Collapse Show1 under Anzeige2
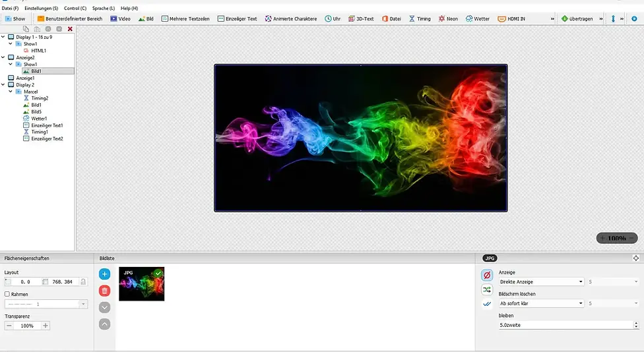This screenshot has width=644, height=352. point(11,64)
